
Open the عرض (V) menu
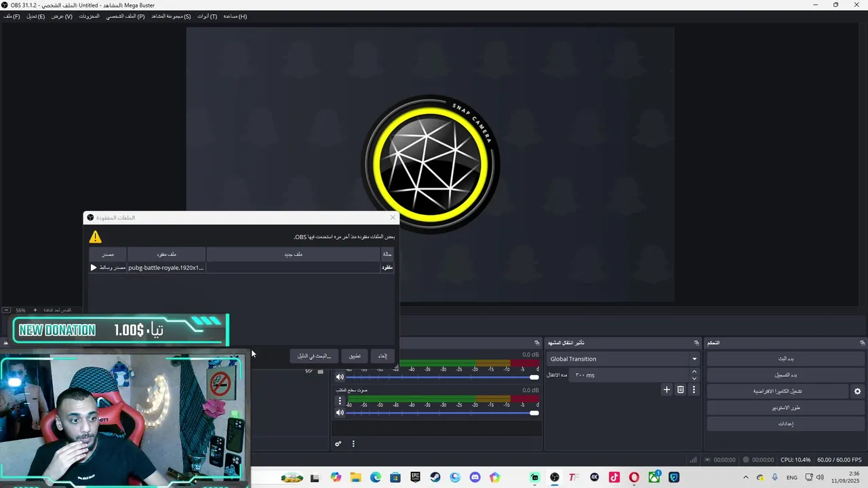(62, 16)
